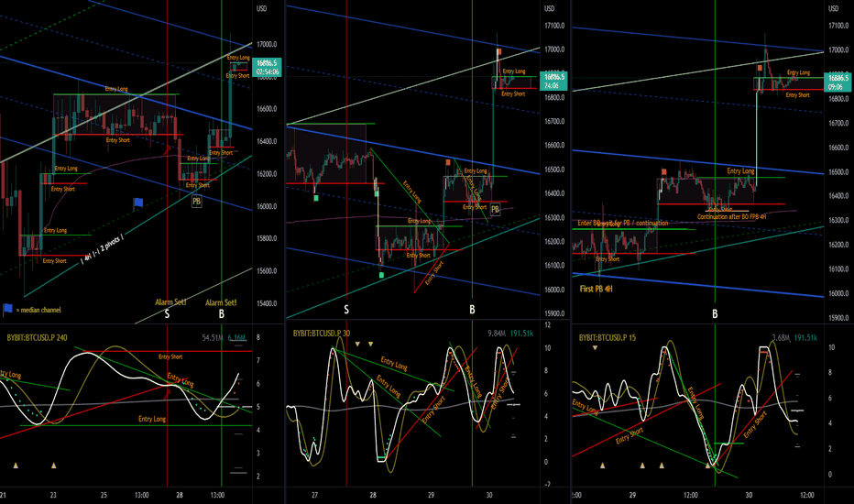Select the PB box on the 30-minute price chart

pyautogui.click(x=495, y=209)
